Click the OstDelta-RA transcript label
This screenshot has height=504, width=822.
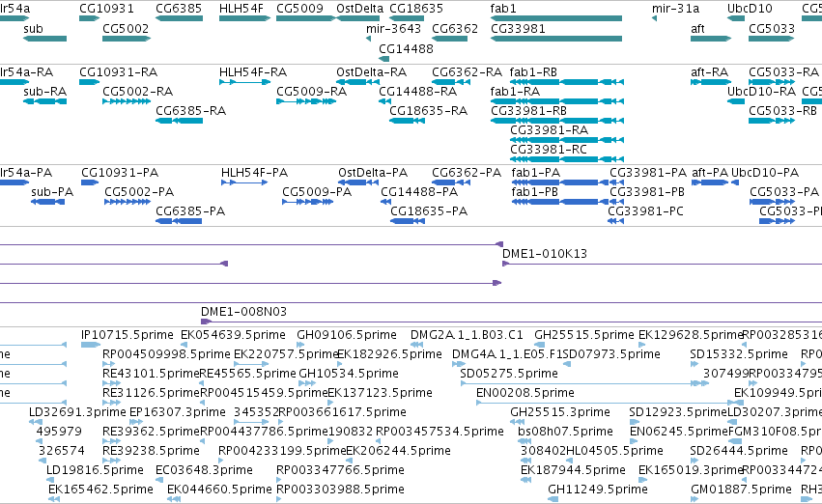point(372,71)
